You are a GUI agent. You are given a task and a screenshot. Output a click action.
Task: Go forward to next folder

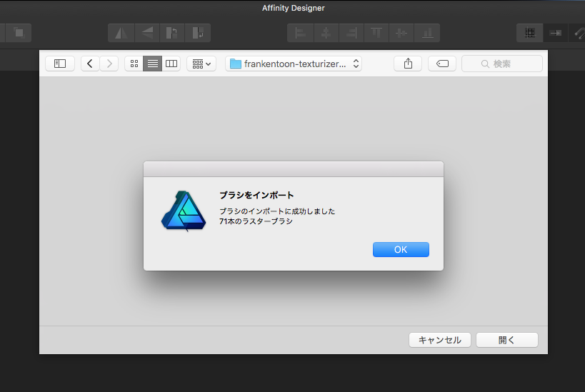tap(109, 64)
